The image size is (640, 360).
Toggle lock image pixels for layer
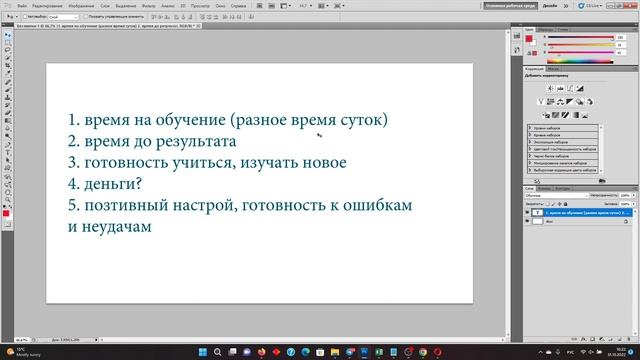point(553,204)
